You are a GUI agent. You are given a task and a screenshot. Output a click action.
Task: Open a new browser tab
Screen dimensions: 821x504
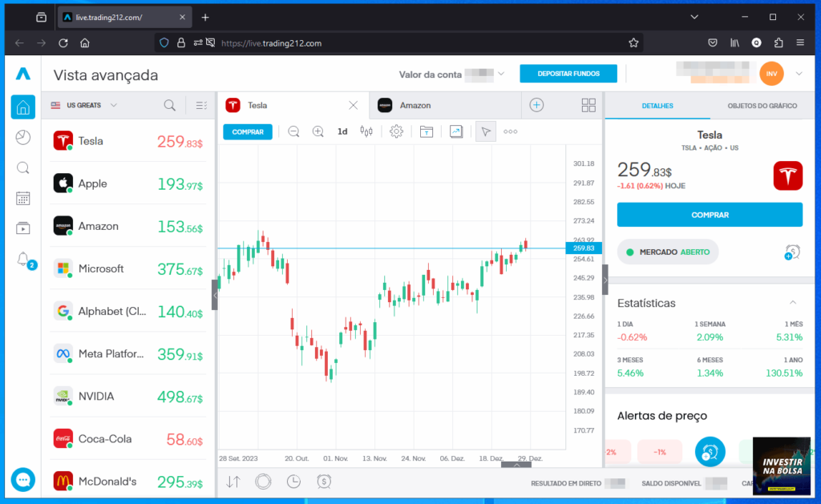click(205, 18)
